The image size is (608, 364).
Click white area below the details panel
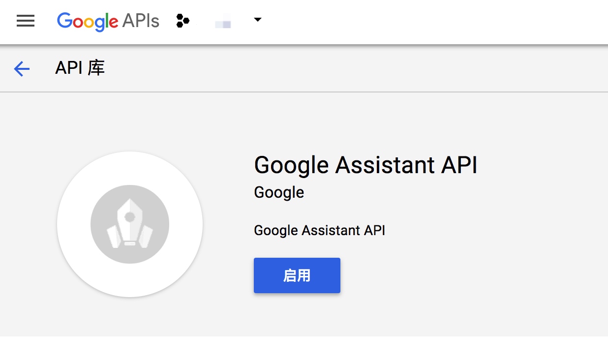(x=304, y=350)
